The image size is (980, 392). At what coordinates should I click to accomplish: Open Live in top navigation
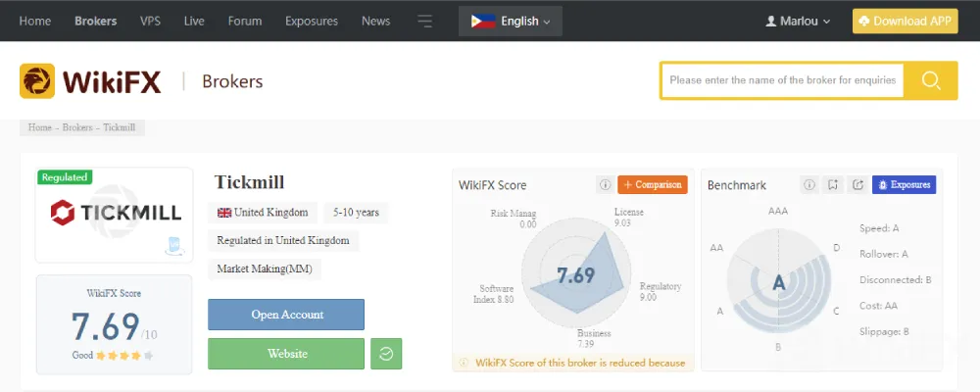tap(194, 22)
